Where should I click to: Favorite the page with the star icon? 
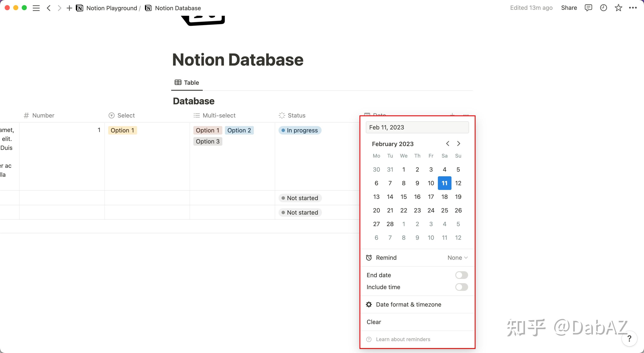click(618, 8)
